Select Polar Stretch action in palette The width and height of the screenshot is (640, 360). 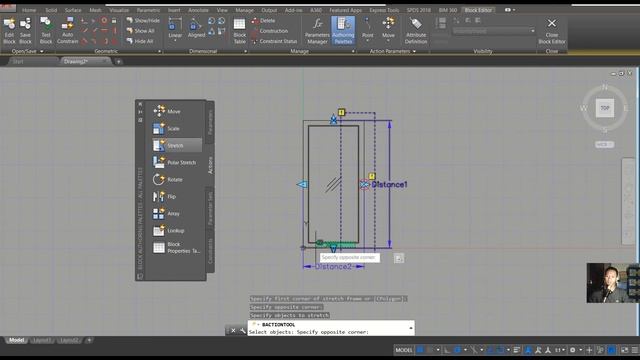(x=176, y=162)
